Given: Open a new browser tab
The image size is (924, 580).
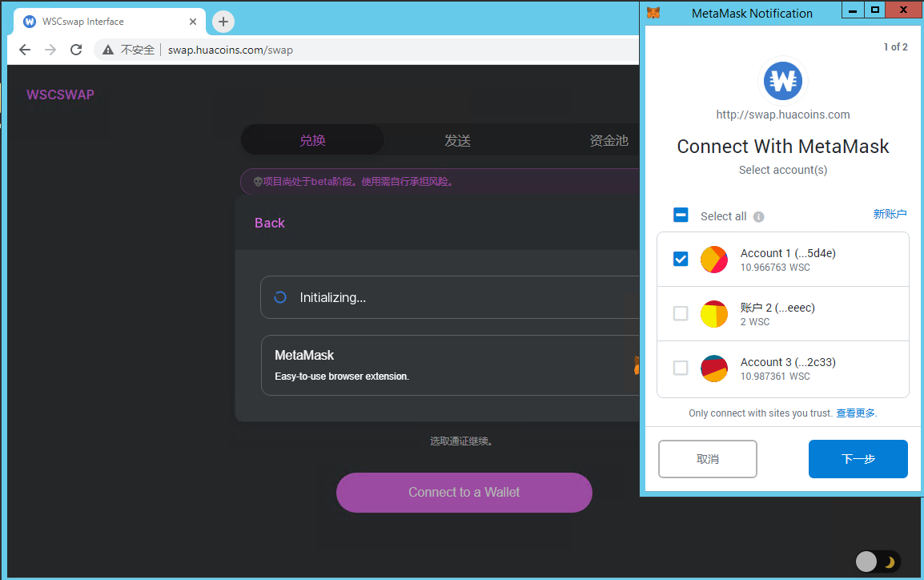Looking at the screenshot, I should pyautogui.click(x=223, y=22).
